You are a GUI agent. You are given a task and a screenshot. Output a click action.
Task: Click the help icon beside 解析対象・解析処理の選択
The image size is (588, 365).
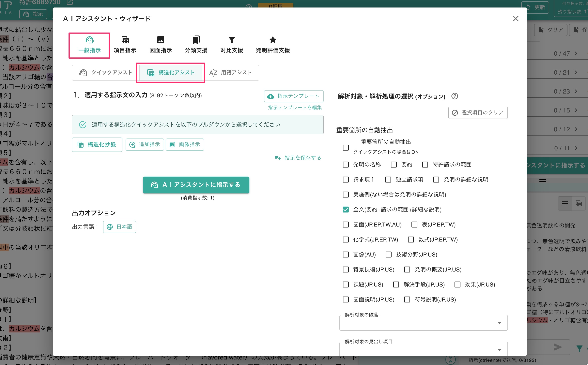pos(454,96)
